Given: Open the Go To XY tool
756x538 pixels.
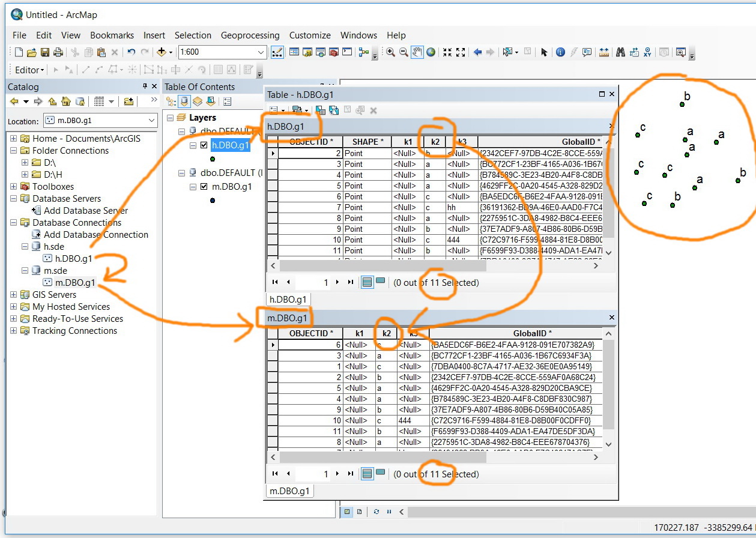Looking at the screenshot, I should [647, 52].
